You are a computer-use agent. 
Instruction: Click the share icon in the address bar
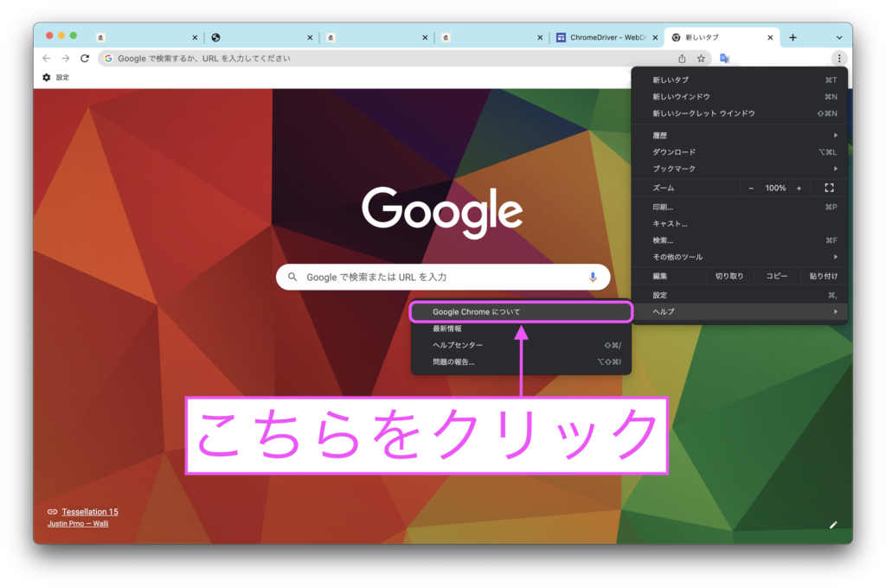click(x=682, y=58)
